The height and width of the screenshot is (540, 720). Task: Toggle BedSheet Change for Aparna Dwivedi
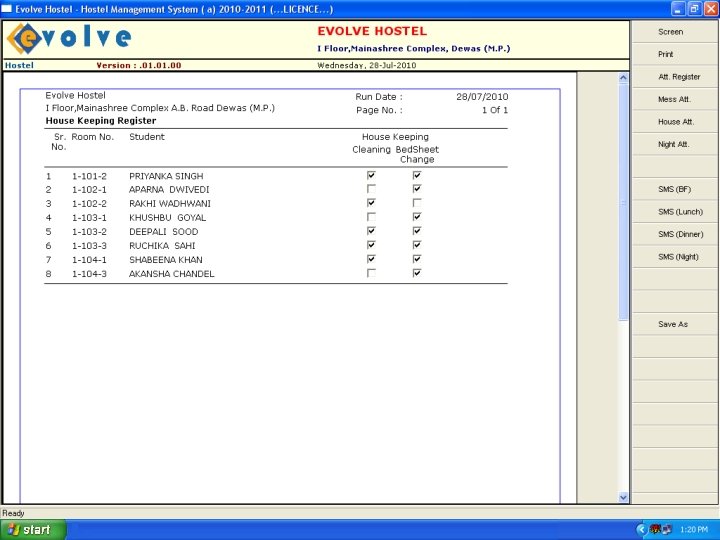(416, 189)
